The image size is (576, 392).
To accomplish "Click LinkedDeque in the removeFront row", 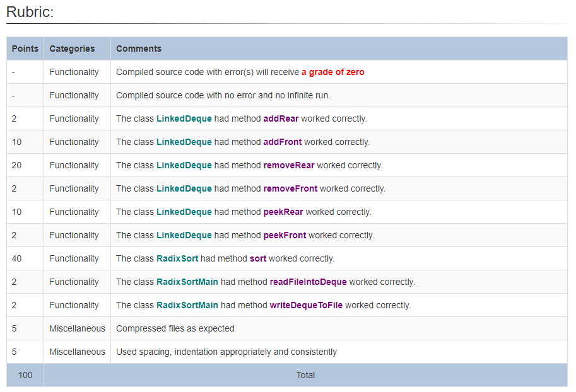I will (x=184, y=188).
